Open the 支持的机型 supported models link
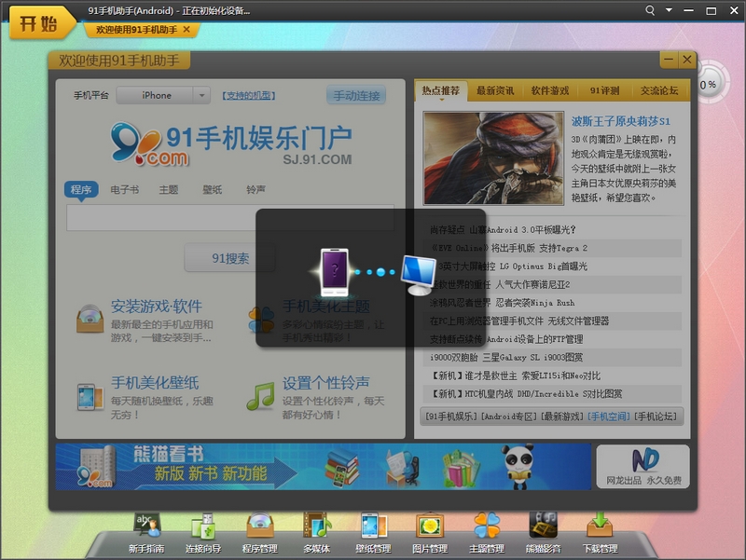The image size is (746, 560). [248, 95]
